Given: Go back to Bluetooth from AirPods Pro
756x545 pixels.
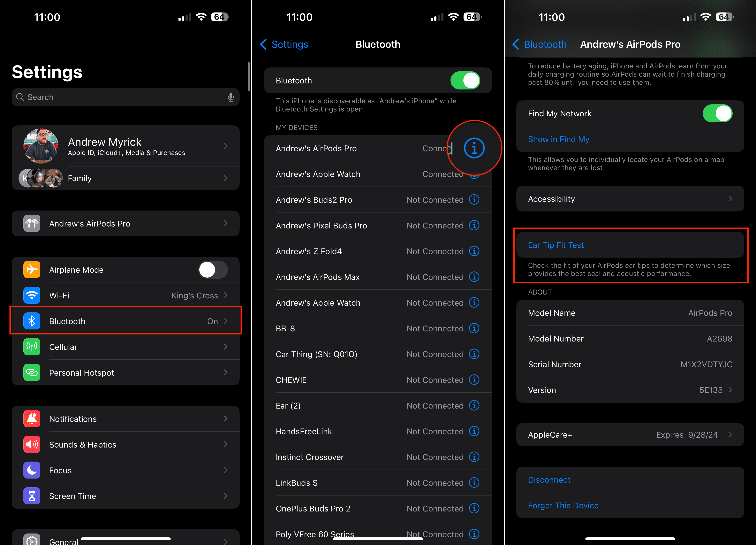Looking at the screenshot, I should pyautogui.click(x=539, y=44).
